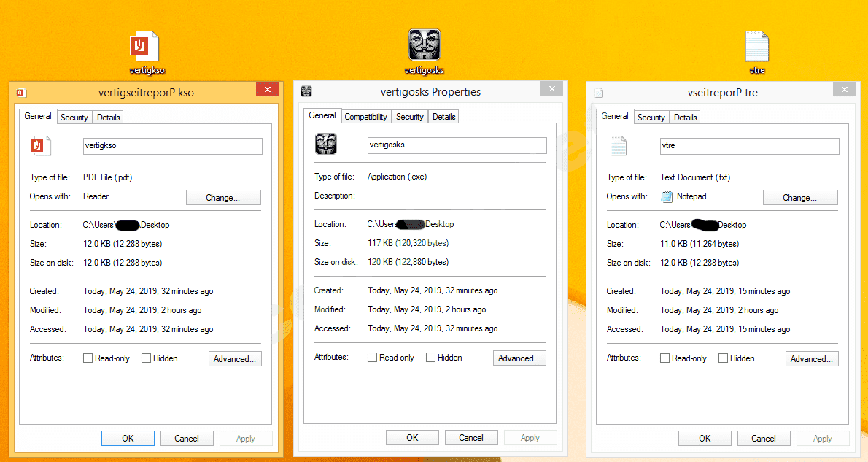Open Security tab in vtre window
Screen dimensions: 868x462
[651, 118]
